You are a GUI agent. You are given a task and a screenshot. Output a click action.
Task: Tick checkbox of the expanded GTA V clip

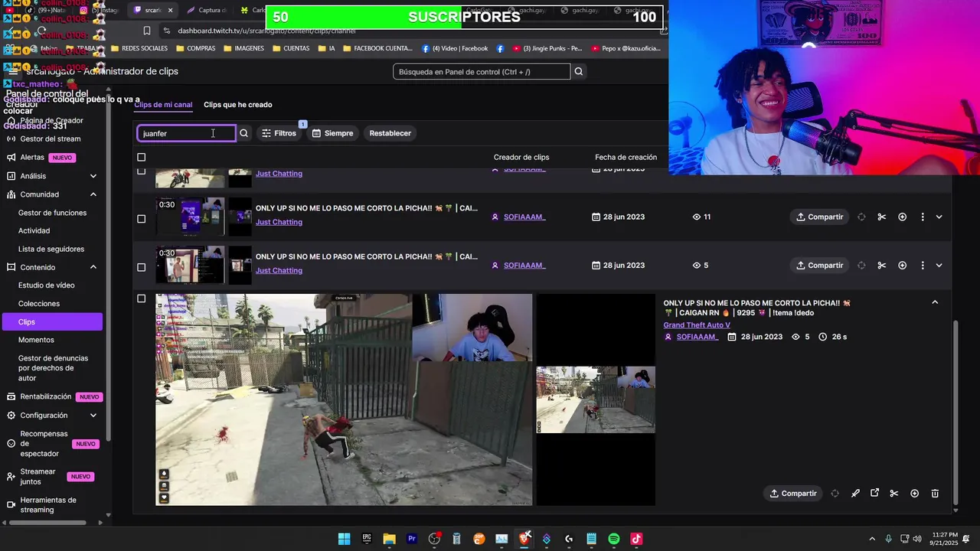point(141,298)
